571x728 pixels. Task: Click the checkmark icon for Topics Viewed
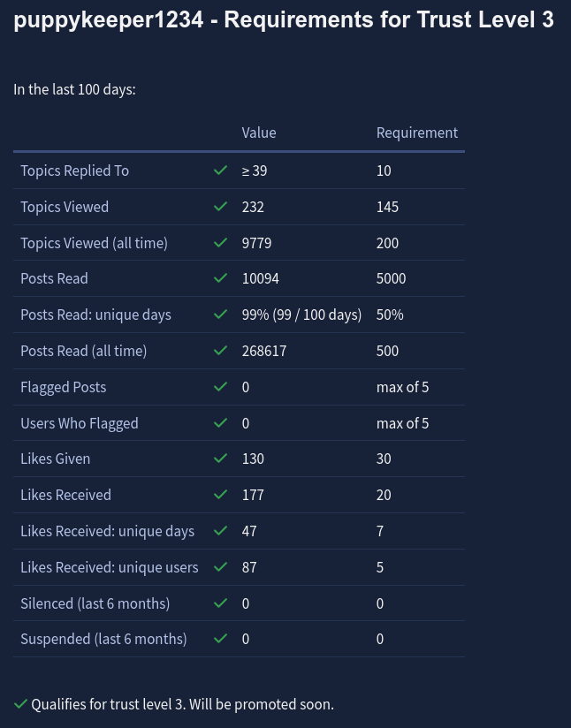(221, 207)
